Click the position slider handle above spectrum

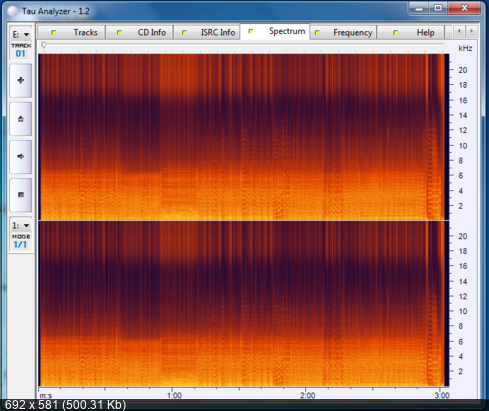pyautogui.click(x=43, y=45)
